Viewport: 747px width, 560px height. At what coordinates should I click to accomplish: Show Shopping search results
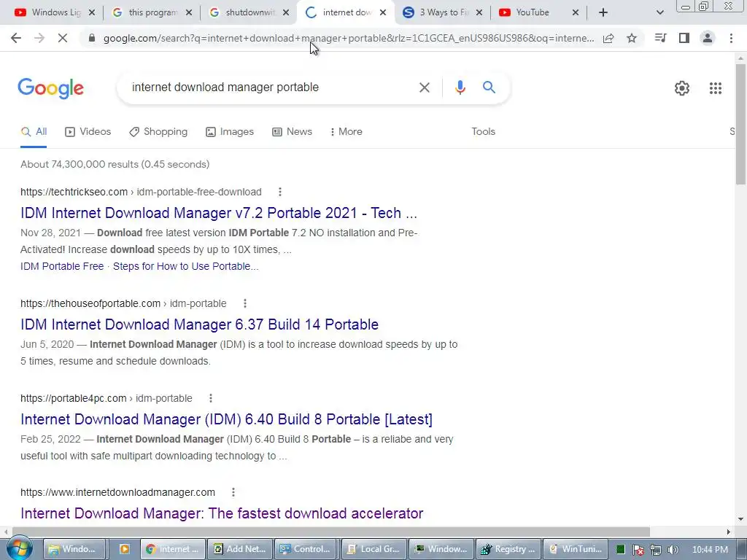coord(158,132)
